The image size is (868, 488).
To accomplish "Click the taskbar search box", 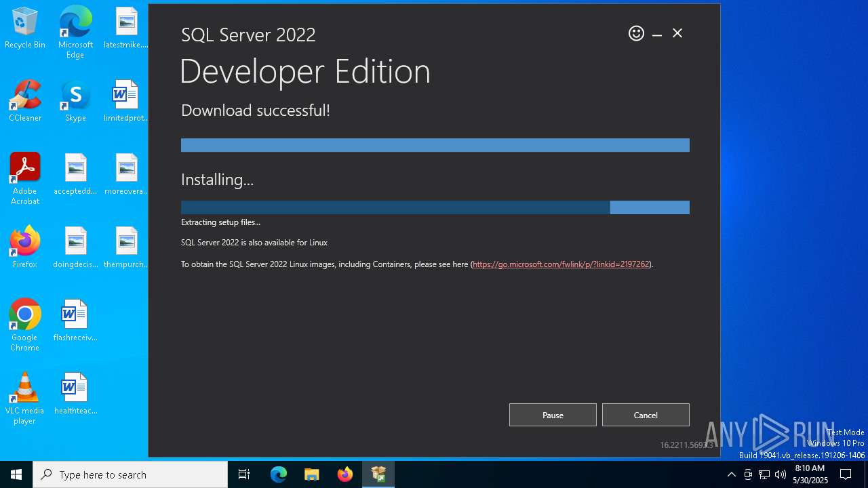I will (130, 474).
